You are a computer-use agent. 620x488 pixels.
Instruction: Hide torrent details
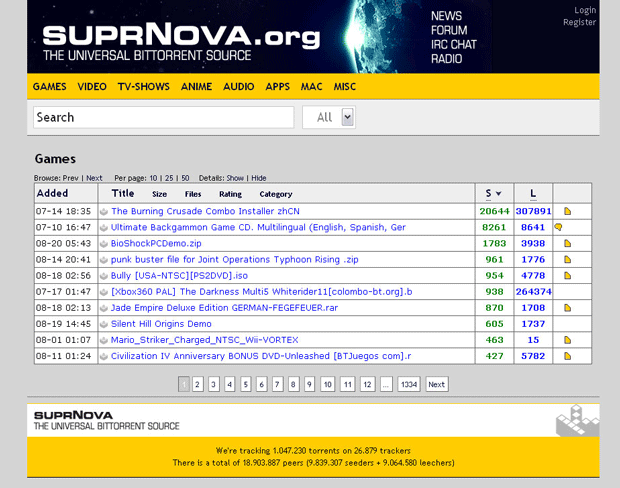[x=259, y=178]
